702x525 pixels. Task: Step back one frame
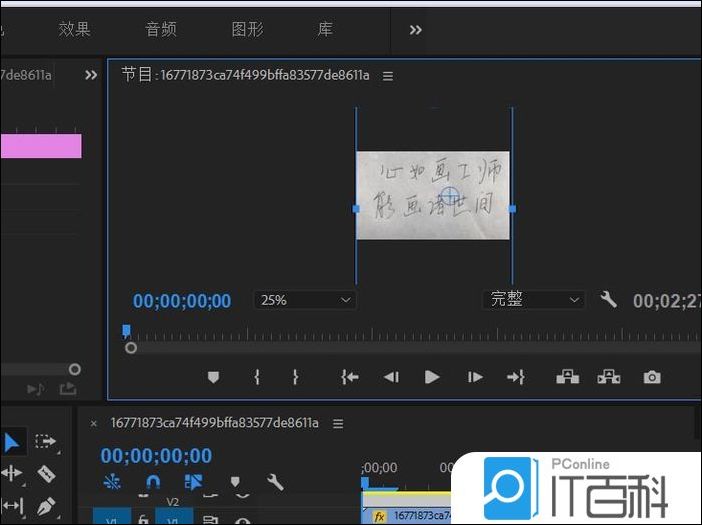tap(391, 377)
